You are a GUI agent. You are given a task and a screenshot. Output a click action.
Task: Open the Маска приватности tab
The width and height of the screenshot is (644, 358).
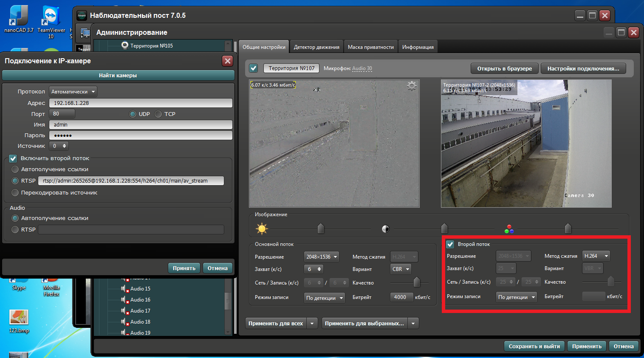pos(370,47)
